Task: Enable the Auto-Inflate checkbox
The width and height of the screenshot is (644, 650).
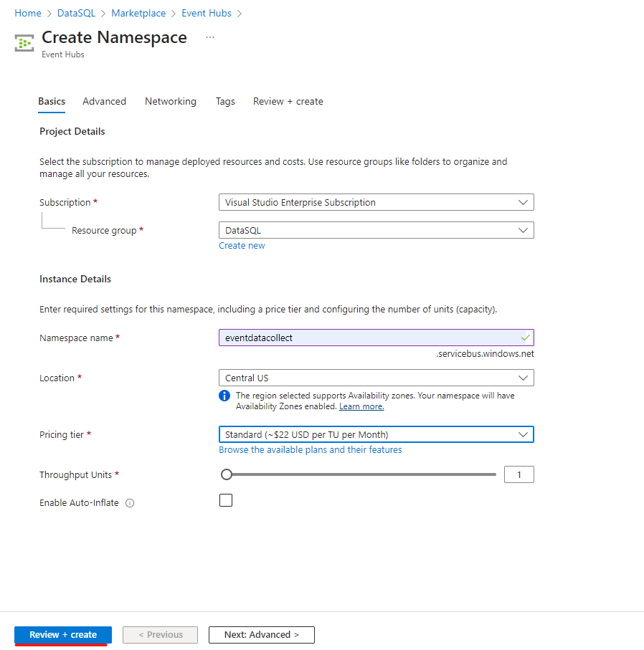Action: [226, 500]
